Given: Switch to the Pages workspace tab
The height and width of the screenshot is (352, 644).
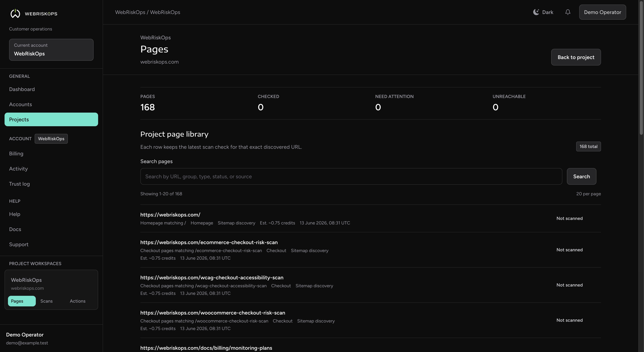Looking at the screenshot, I should [x=22, y=301].
